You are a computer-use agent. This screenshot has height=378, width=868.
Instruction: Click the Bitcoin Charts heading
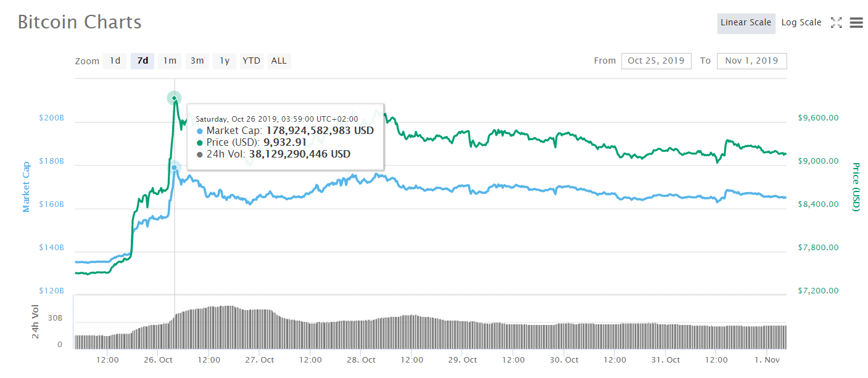point(80,22)
